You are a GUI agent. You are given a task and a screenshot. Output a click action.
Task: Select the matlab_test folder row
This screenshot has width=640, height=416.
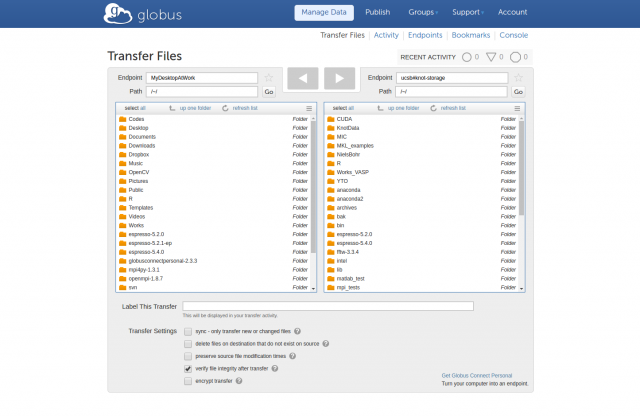click(422, 279)
